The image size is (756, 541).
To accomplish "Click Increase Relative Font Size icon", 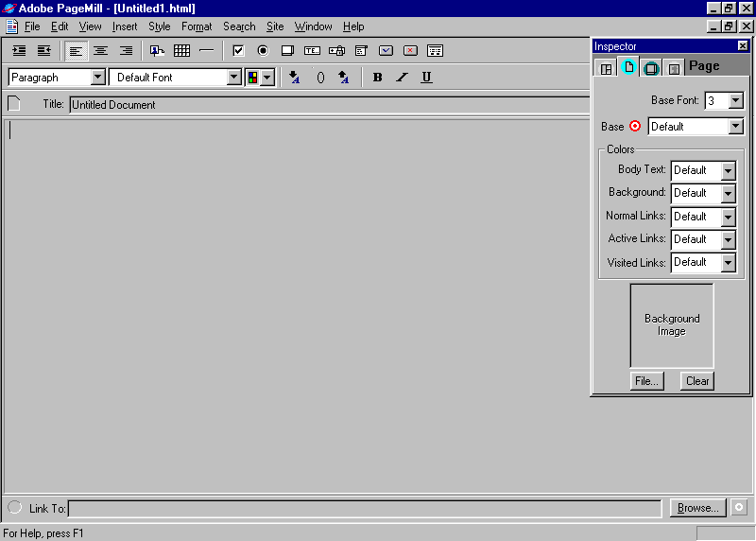I will pos(343,78).
